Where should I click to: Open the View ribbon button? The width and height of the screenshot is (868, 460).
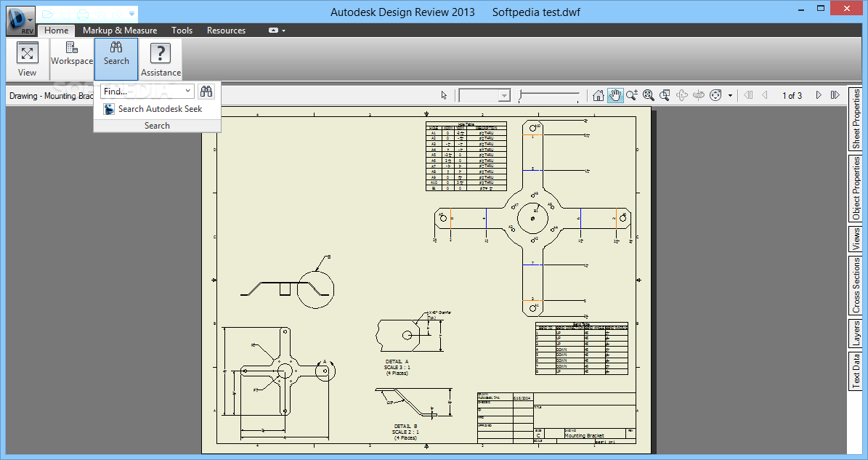pyautogui.click(x=27, y=60)
